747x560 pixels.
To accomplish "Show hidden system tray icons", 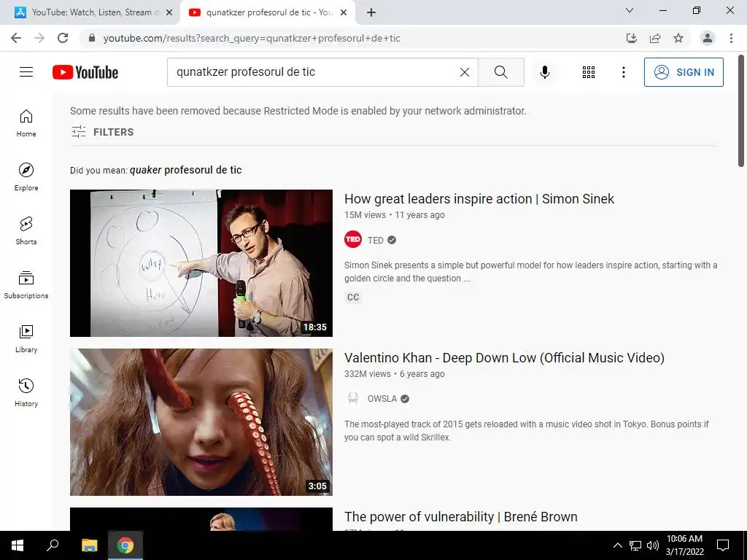I will pos(617,545).
